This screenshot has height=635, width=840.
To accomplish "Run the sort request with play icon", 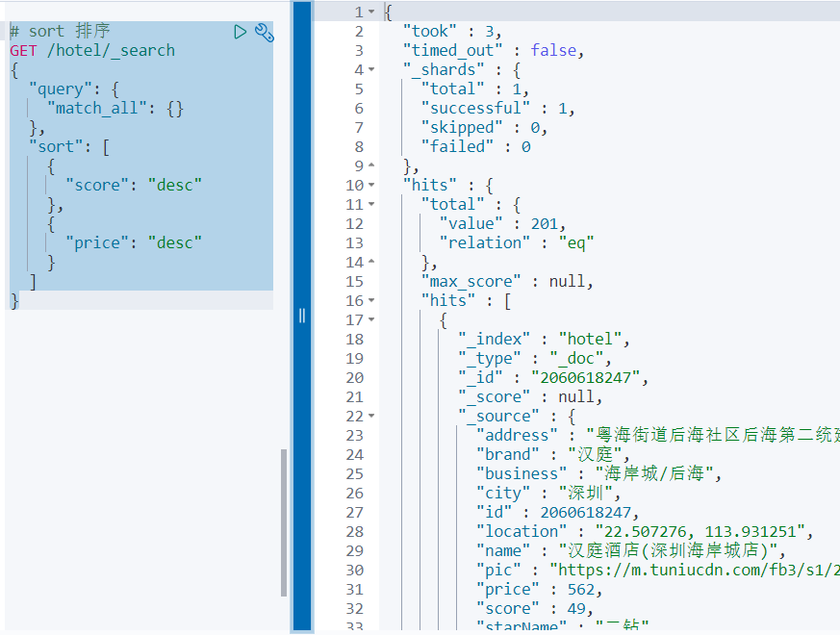I will (240, 32).
